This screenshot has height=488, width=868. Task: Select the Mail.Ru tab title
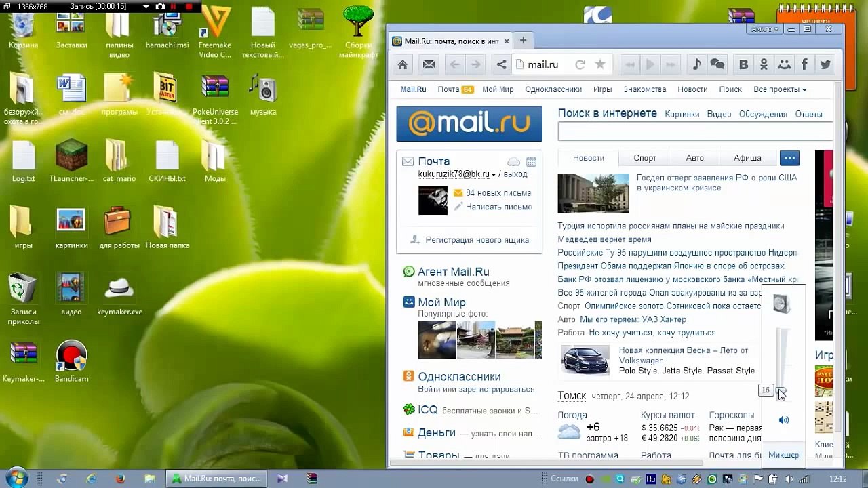point(452,41)
